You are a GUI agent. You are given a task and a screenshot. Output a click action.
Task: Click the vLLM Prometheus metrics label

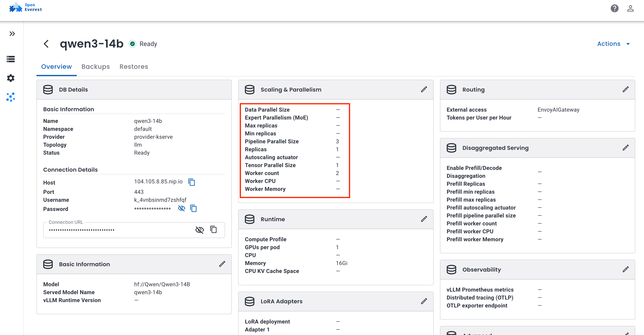click(480, 289)
